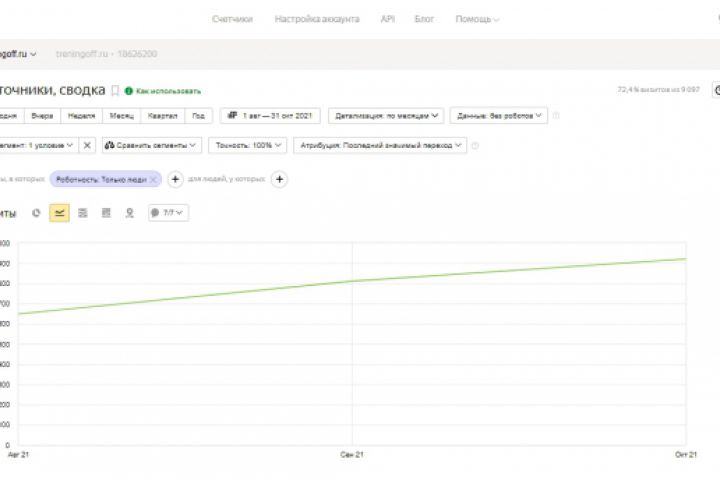The width and height of the screenshot is (720, 480).
Task: Open date range picker 1 авг — 31 окт 2021
Action: 270,116
